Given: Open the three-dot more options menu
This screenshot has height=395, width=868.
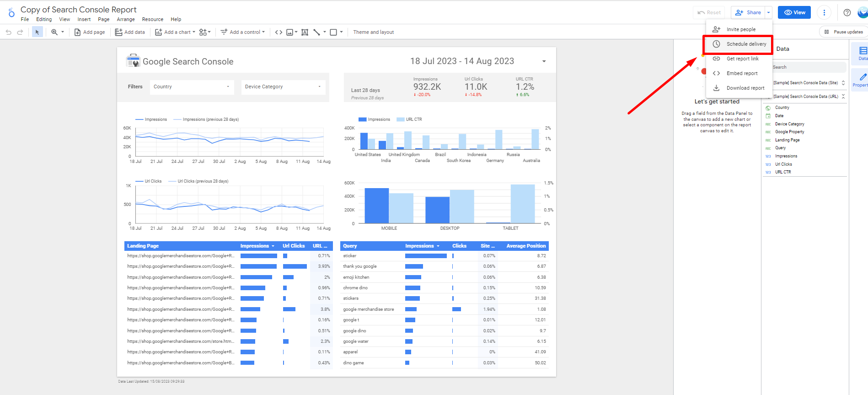Looking at the screenshot, I should coord(824,12).
